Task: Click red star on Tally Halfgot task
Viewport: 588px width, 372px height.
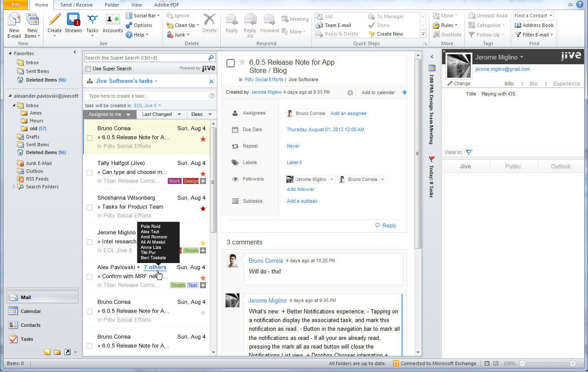Action: pyautogui.click(x=203, y=174)
